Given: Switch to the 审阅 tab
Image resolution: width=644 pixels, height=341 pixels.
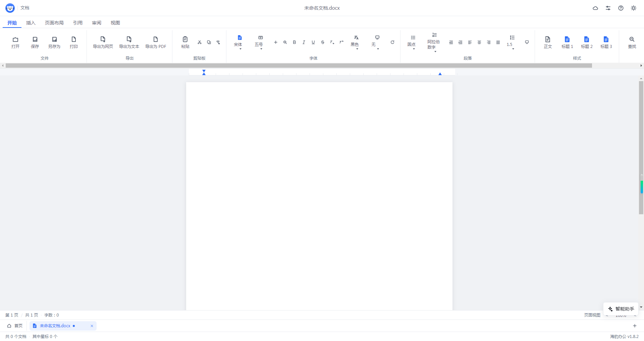Looking at the screenshot, I should pyautogui.click(x=97, y=23).
